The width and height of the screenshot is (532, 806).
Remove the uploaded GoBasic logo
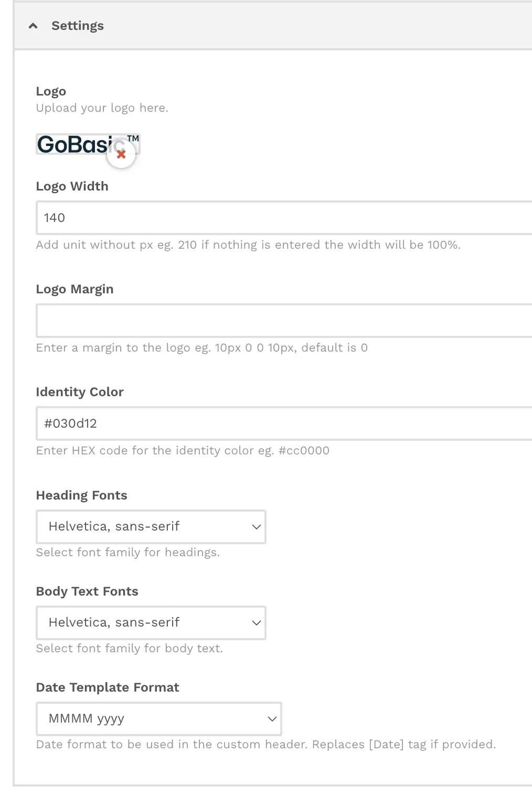(x=121, y=154)
